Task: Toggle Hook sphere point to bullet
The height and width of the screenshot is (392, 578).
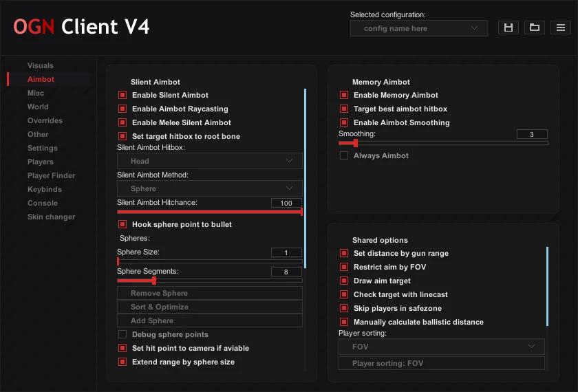Action: [x=122, y=224]
